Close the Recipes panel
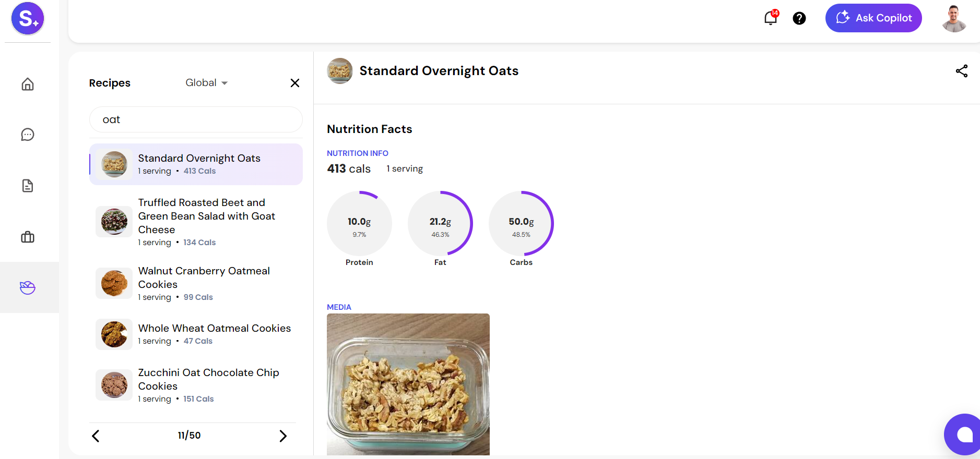Screen dimensions: 980x459 [x=295, y=83]
